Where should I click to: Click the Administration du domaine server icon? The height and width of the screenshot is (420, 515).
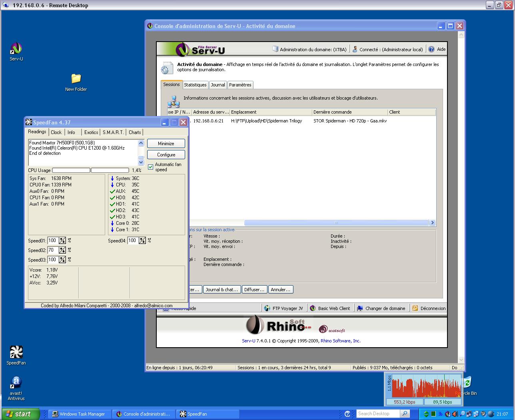[275, 49]
